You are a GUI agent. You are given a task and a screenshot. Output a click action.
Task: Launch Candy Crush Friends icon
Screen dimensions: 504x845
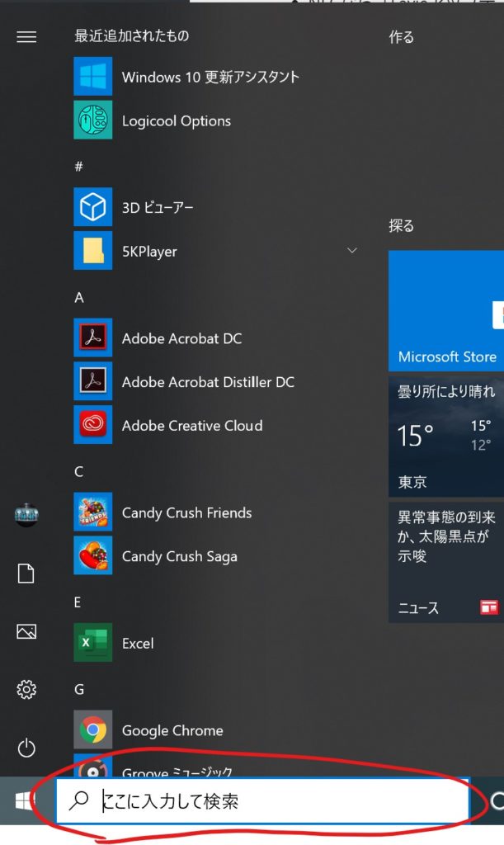[x=93, y=512]
